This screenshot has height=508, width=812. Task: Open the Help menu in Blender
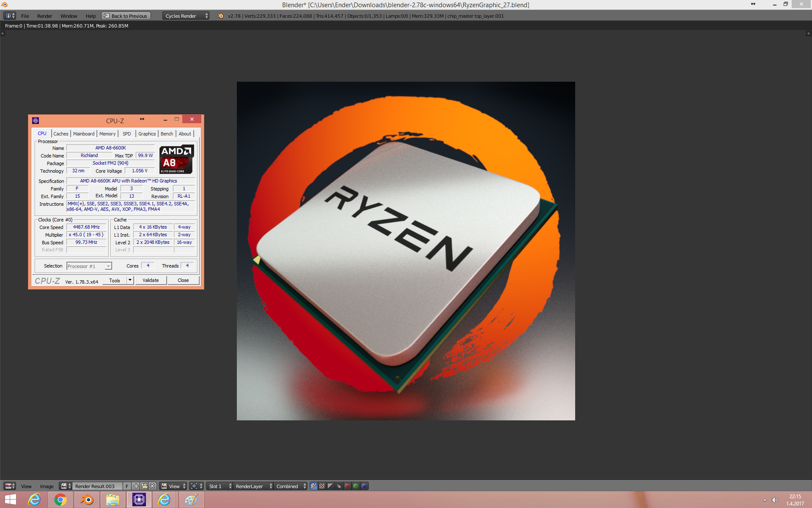pos(91,16)
